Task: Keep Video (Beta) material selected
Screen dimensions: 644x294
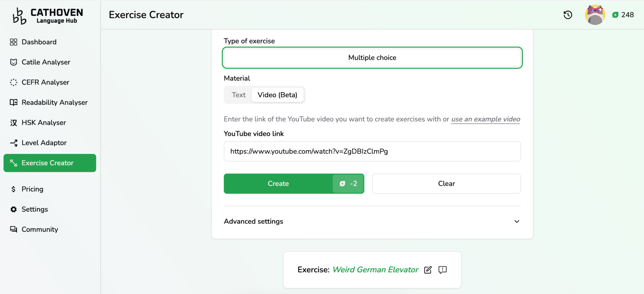Action: coord(278,95)
